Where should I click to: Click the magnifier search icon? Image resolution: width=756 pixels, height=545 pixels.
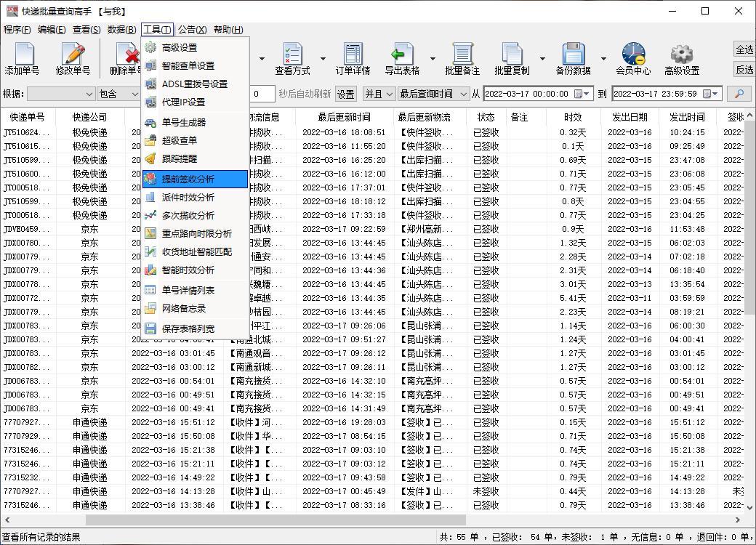pos(739,93)
